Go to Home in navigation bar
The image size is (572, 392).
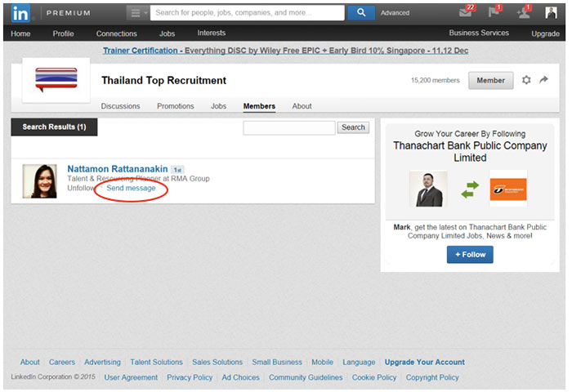[20, 33]
